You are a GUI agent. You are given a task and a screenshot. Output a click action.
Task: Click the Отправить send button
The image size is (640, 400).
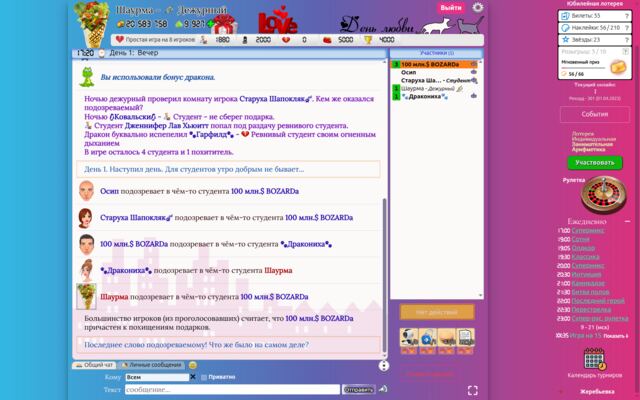click(358, 390)
